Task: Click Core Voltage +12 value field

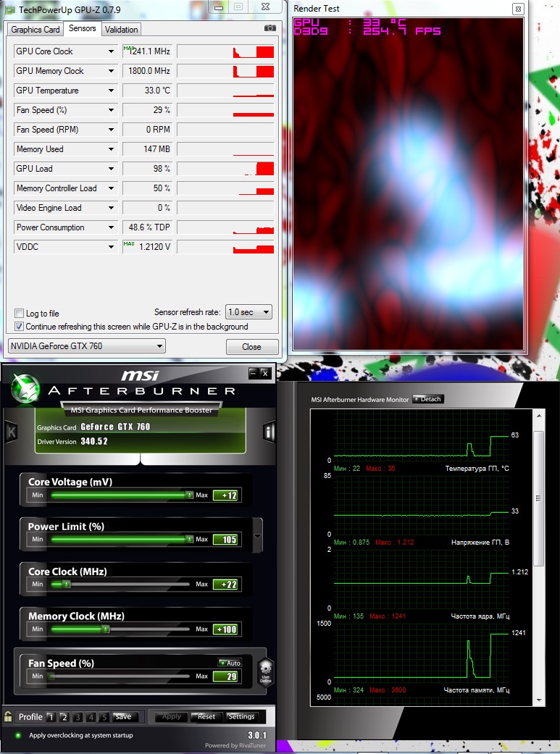Action: click(x=225, y=495)
